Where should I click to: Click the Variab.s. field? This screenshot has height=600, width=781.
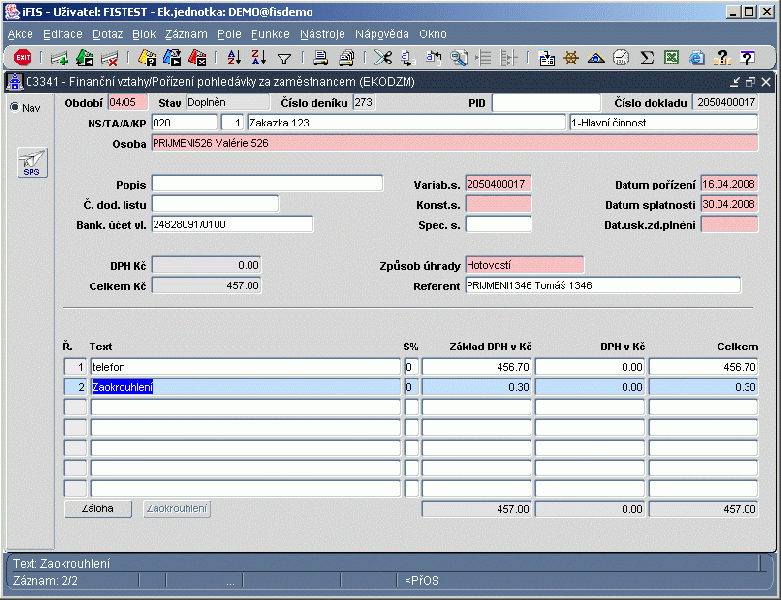click(x=498, y=184)
